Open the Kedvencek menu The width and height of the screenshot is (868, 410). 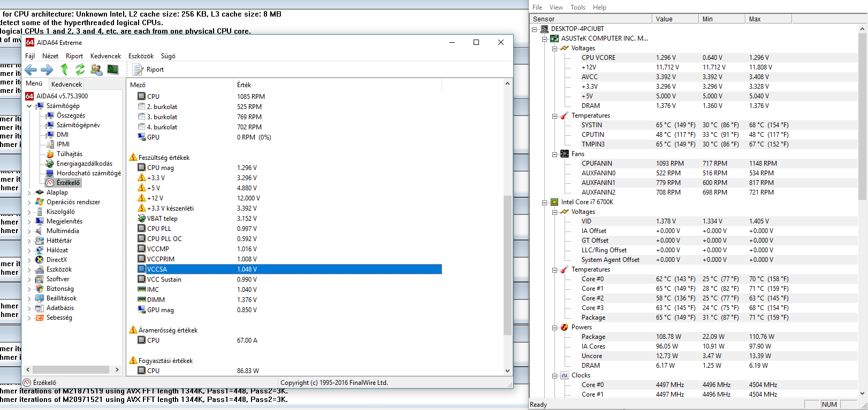pyautogui.click(x=105, y=56)
